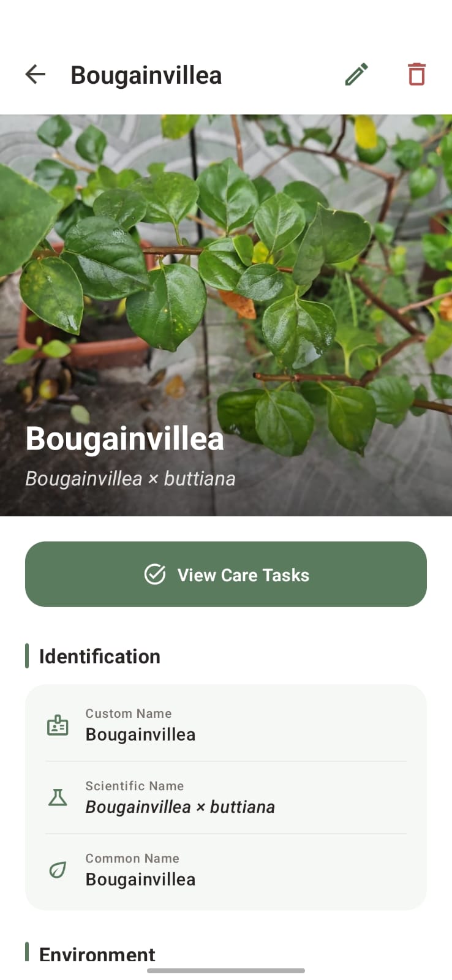Open View Care Tasks
The width and height of the screenshot is (452, 980).
[226, 575]
